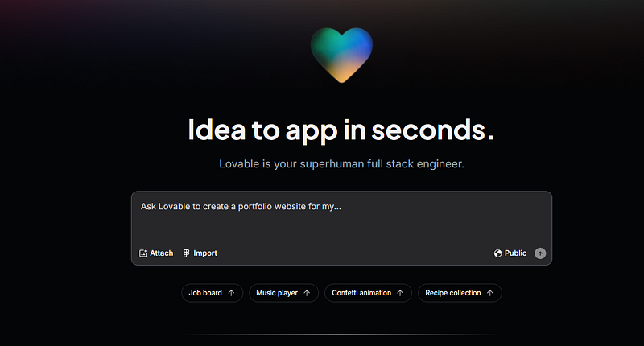Click the Lovable gradient heart logo

tap(341, 55)
